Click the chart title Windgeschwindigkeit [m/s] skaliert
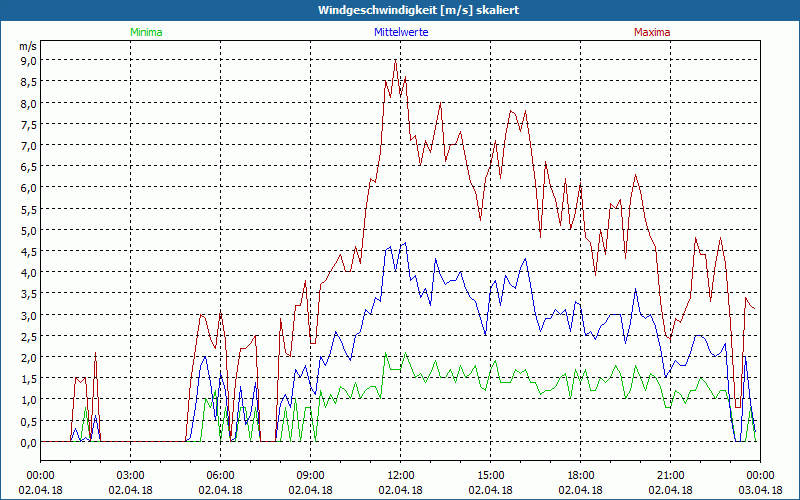The image size is (800, 500). coord(418,10)
